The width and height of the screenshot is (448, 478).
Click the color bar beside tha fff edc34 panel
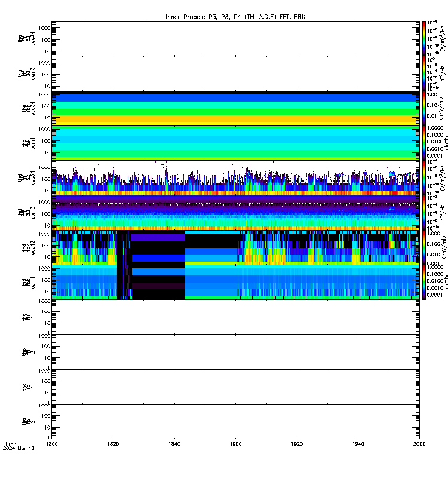(x=424, y=38)
